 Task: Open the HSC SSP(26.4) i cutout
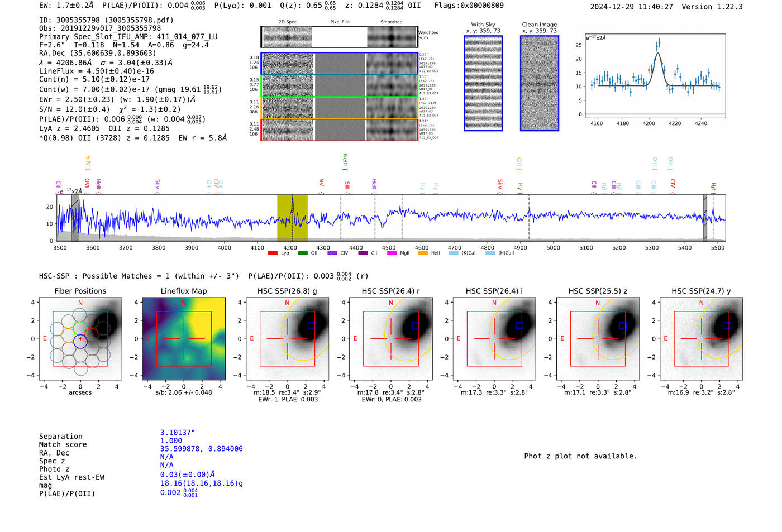[x=494, y=338]
